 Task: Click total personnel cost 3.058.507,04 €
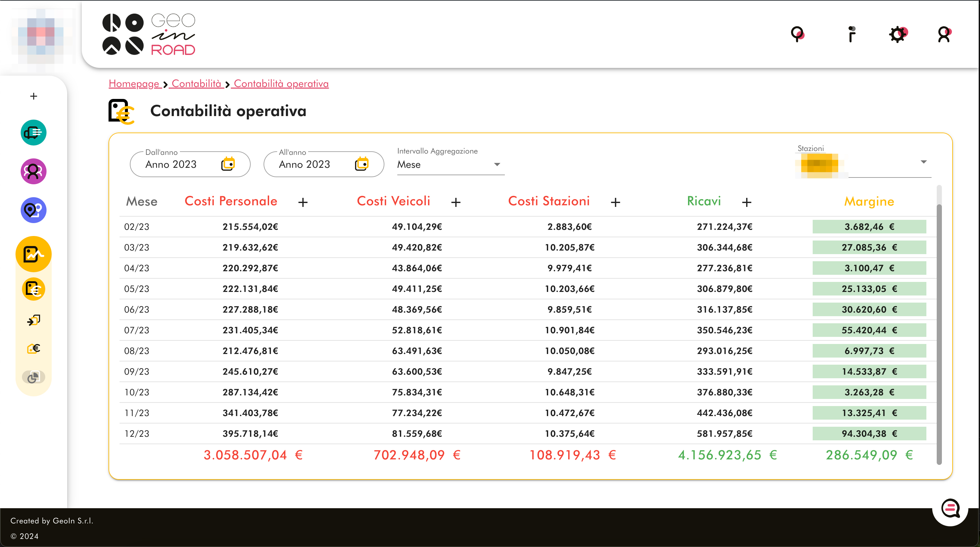(253, 455)
